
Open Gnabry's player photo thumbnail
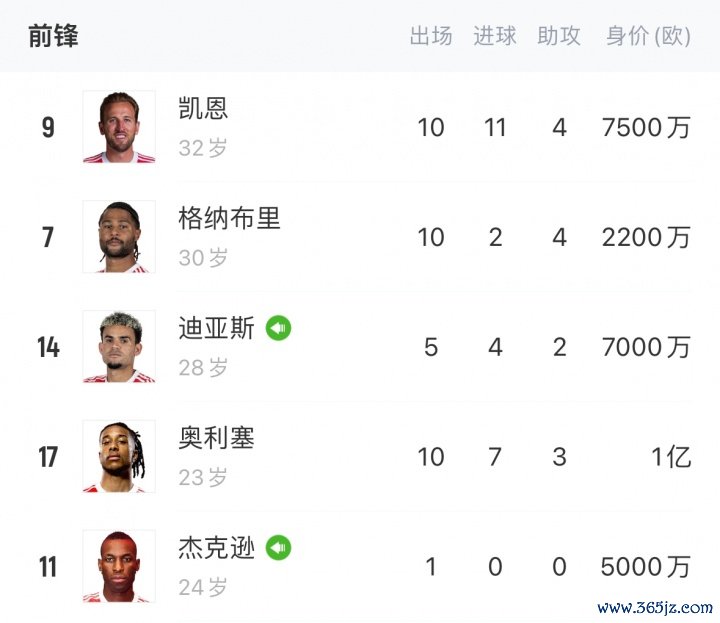119,236
